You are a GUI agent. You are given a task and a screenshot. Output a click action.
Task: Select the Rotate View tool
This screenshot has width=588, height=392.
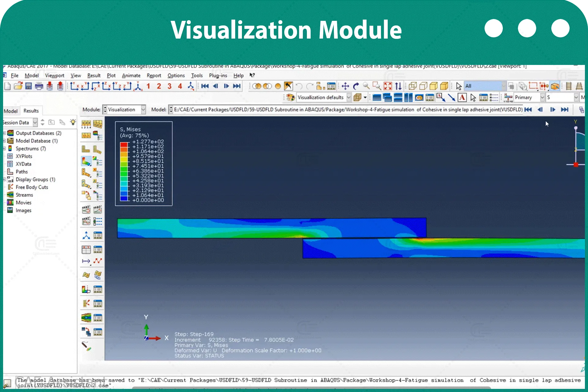pos(356,86)
